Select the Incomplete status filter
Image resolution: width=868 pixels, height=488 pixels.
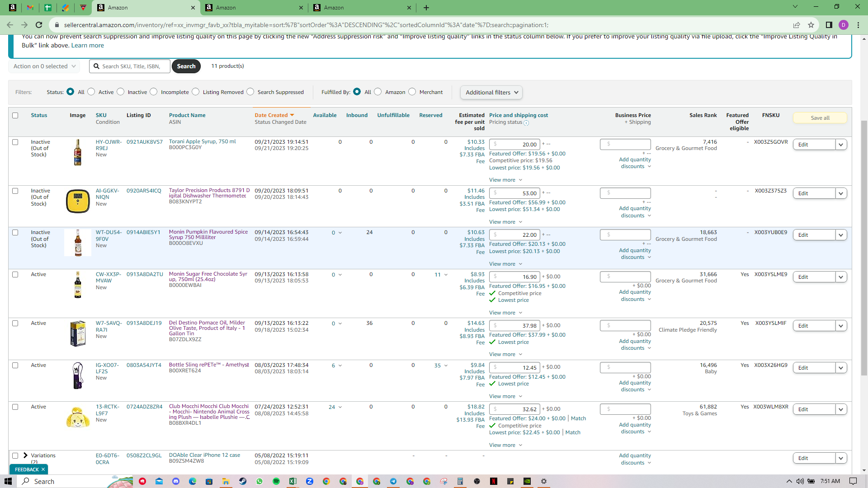(154, 92)
